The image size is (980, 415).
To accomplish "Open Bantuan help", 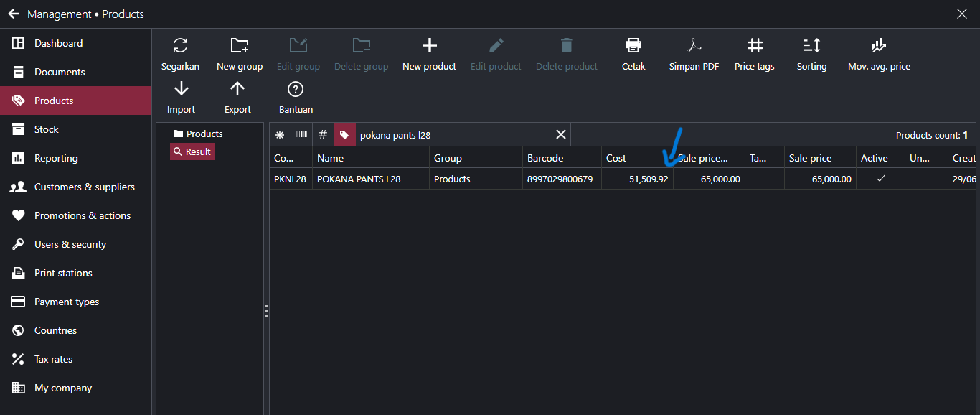I will tap(296, 89).
